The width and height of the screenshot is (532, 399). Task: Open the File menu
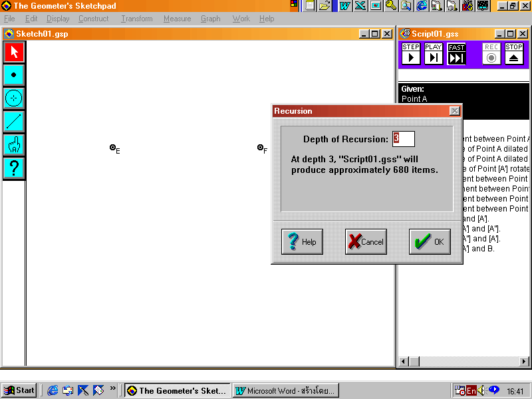[9, 19]
